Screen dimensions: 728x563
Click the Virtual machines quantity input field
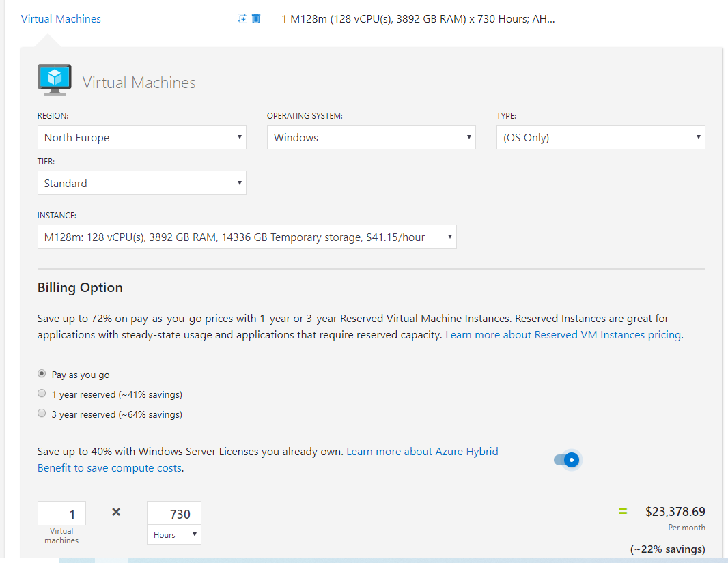tap(61, 514)
